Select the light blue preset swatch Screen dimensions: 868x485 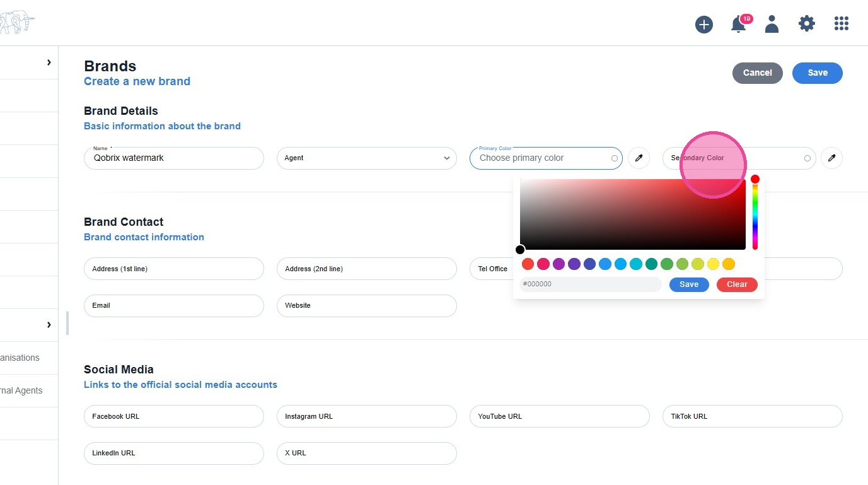pos(620,264)
